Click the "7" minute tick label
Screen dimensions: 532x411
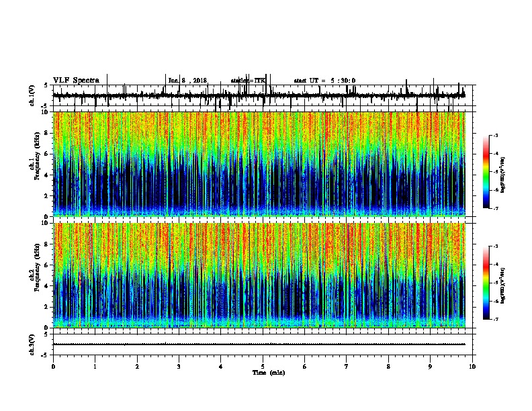(347, 367)
